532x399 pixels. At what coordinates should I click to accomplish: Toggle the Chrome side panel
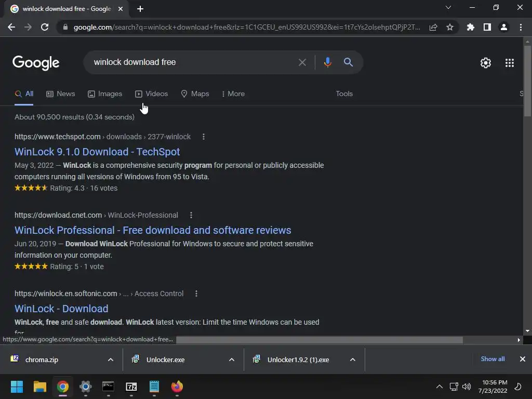click(487, 27)
